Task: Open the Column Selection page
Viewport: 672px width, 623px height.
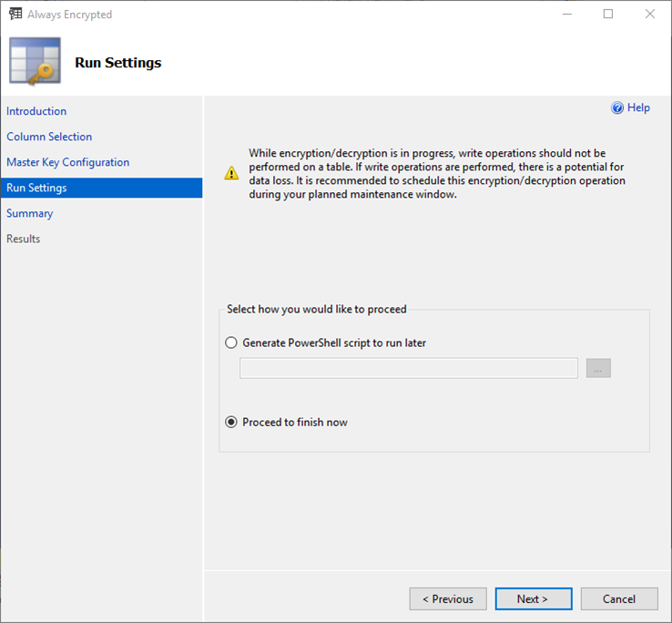Action: (x=49, y=137)
